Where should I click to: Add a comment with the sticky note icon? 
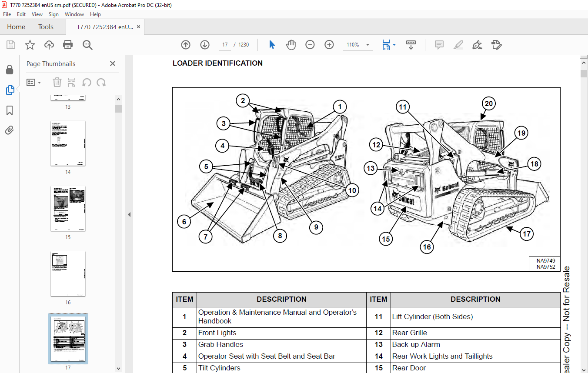click(439, 45)
